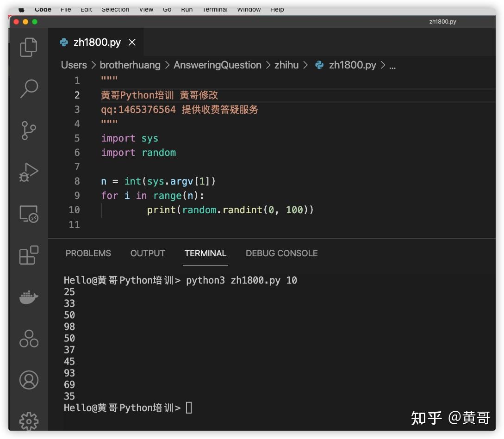This screenshot has height=439, width=504.
Task: Select the zh1800.py editor tab
Action: 97,42
